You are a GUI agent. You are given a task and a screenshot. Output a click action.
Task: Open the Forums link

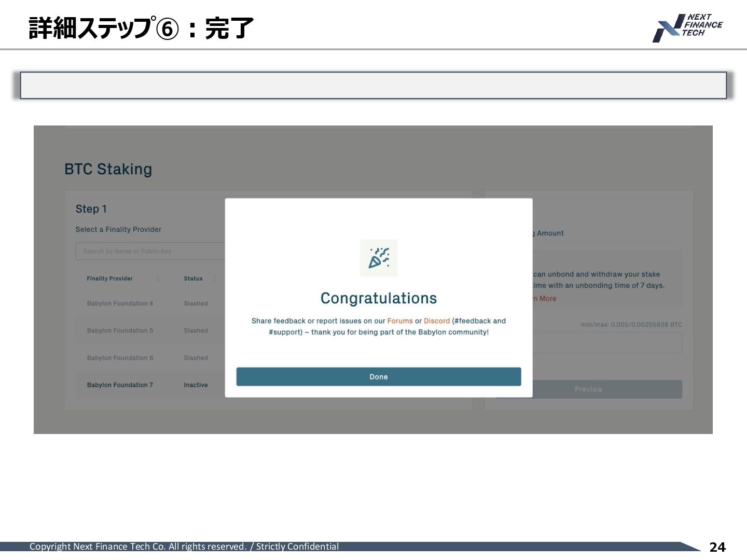400,321
